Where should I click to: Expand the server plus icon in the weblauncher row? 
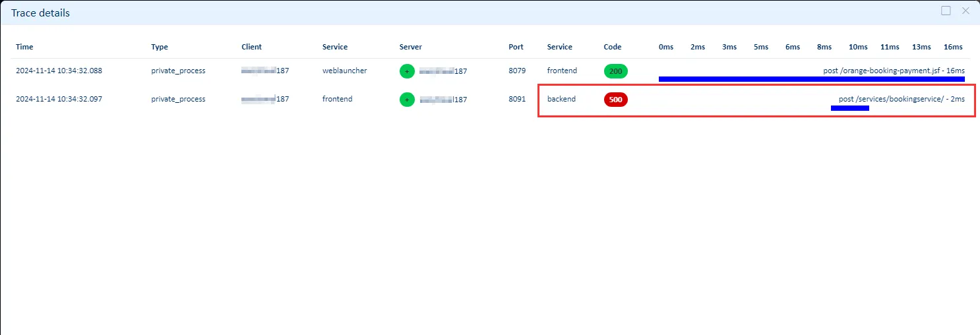[x=407, y=71]
